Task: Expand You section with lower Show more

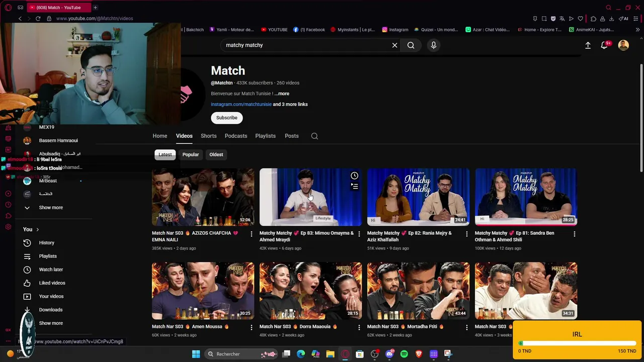Action: click(x=51, y=323)
